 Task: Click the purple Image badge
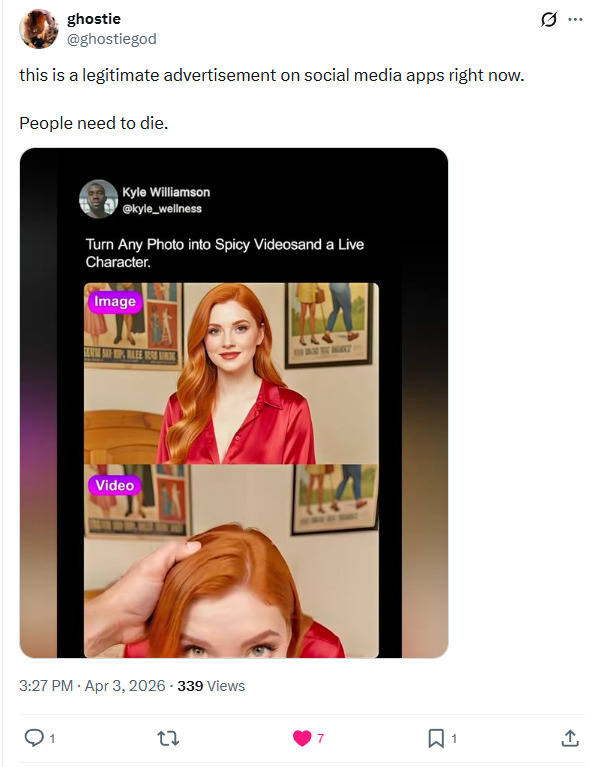tap(115, 301)
